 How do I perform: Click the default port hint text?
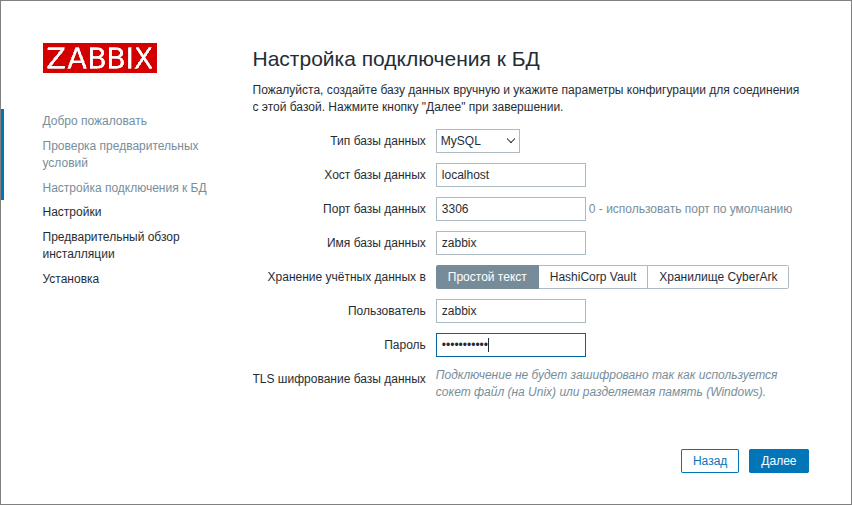click(690, 209)
